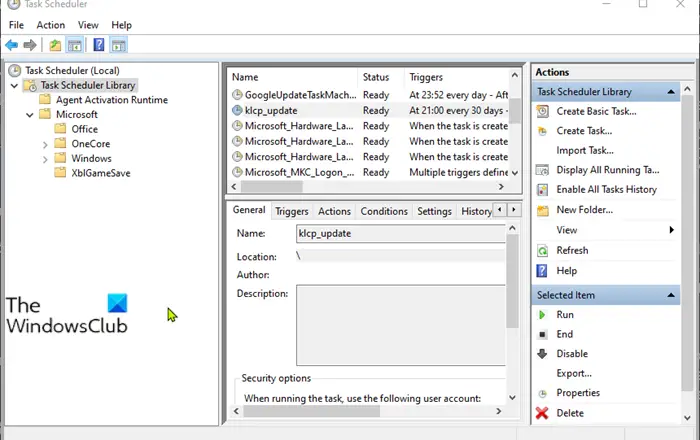This screenshot has width=700, height=440.
Task: Click the Import Task... action
Action: [x=585, y=150]
